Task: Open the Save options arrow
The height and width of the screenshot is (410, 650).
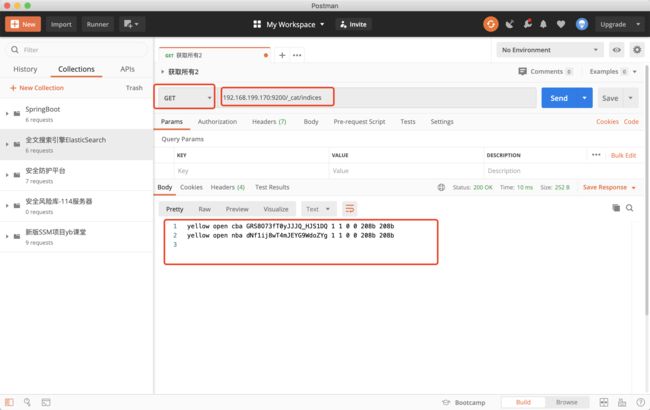Action: (x=631, y=98)
